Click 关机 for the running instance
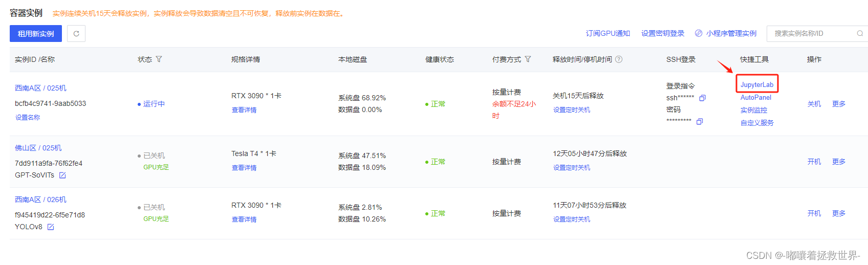This screenshot has width=868, height=265. click(814, 104)
